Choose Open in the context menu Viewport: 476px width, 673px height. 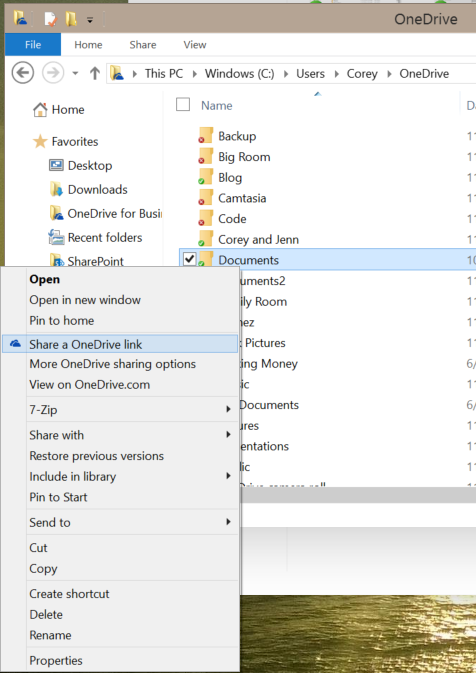point(45,279)
